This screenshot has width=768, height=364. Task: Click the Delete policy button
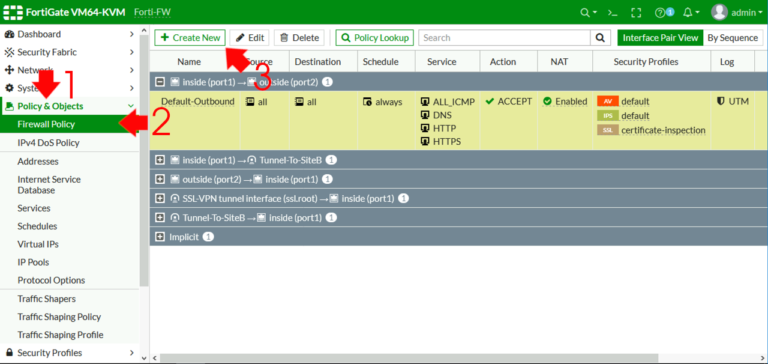pos(299,38)
